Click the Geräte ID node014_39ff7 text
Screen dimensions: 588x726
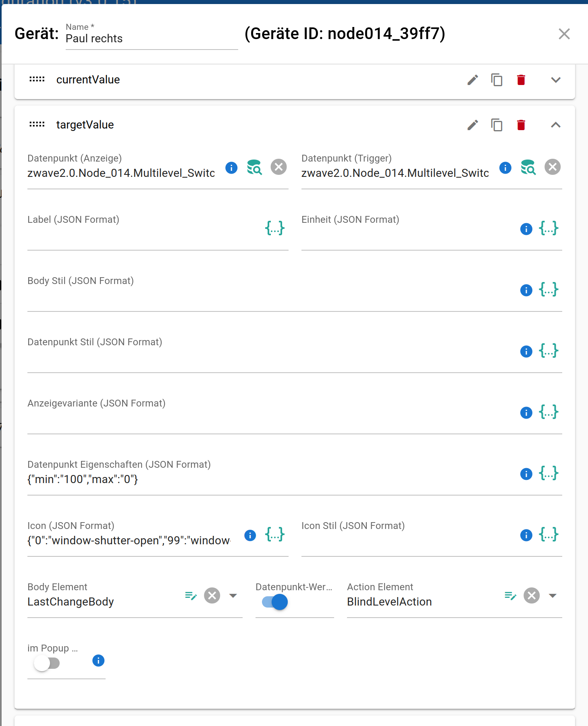[x=345, y=34]
